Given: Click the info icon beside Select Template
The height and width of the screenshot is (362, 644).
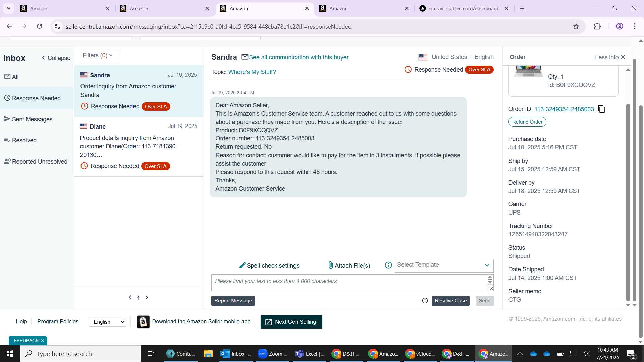Looking at the screenshot, I should (x=388, y=265).
